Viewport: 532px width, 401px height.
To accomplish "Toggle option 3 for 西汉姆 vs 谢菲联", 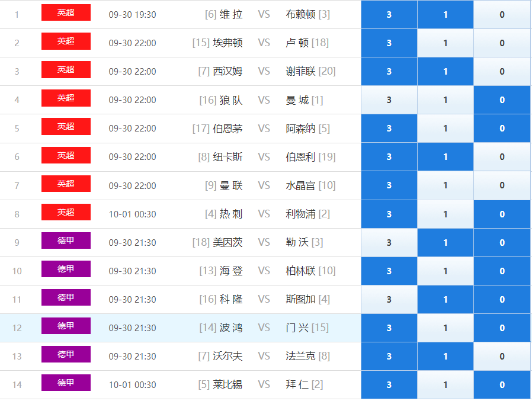I will tap(389, 71).
